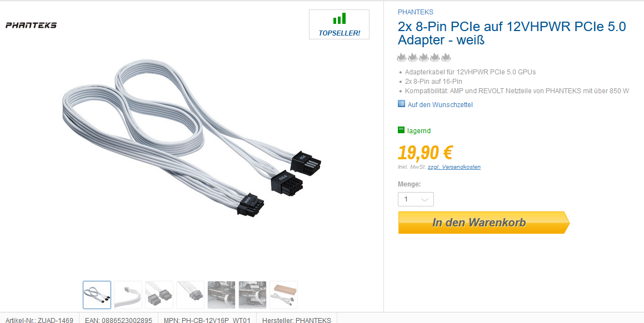Click the first flame rating icon
The image size is (644, 323).
click(x=402, y=57)
